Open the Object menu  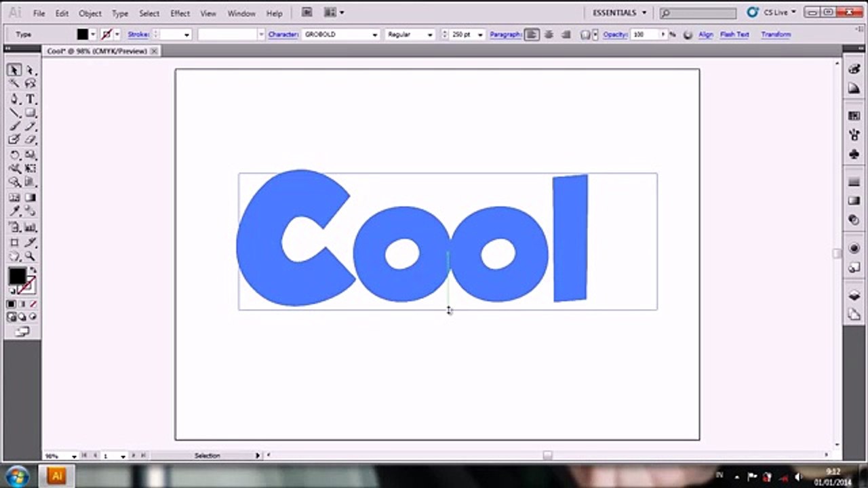click(90, 14)
